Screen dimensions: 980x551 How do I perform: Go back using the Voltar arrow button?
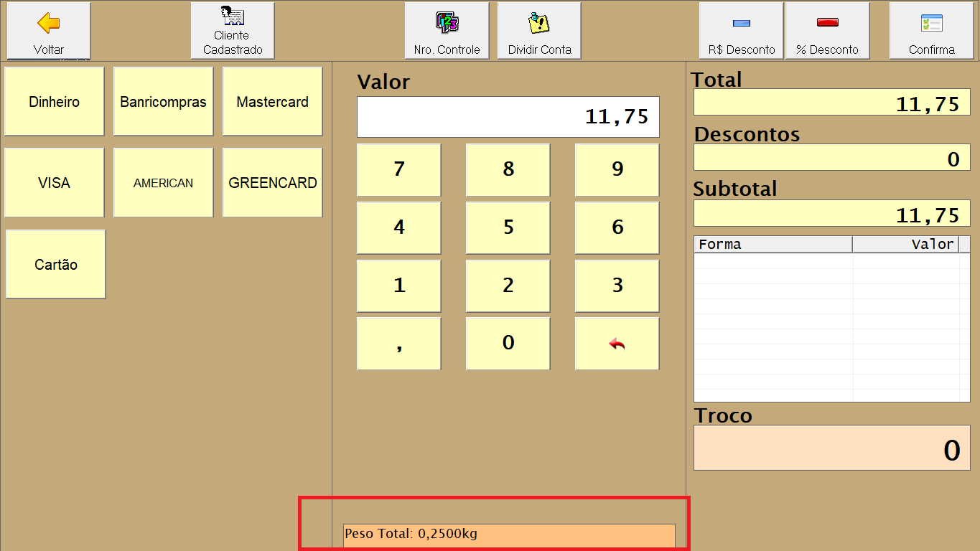click(49, 31)
